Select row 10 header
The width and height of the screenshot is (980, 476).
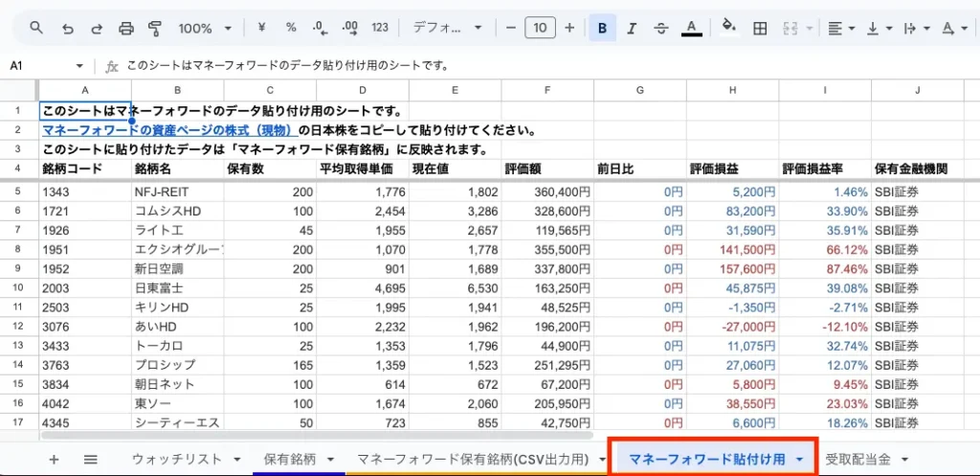click(17, 287)
